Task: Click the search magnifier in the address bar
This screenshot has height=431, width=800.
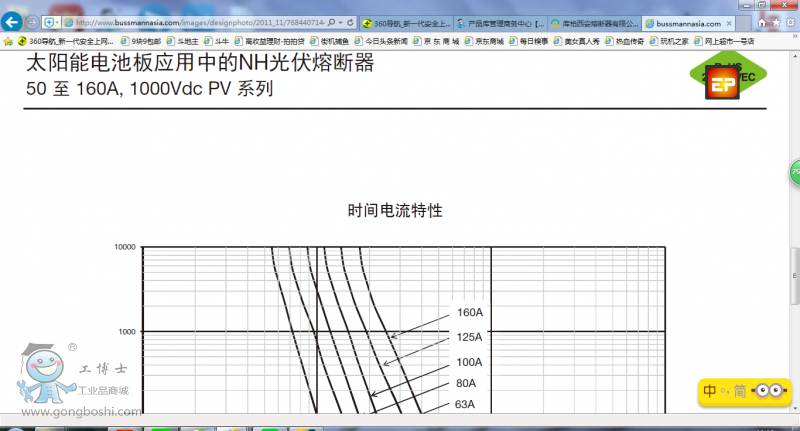Action: [330, 21]
